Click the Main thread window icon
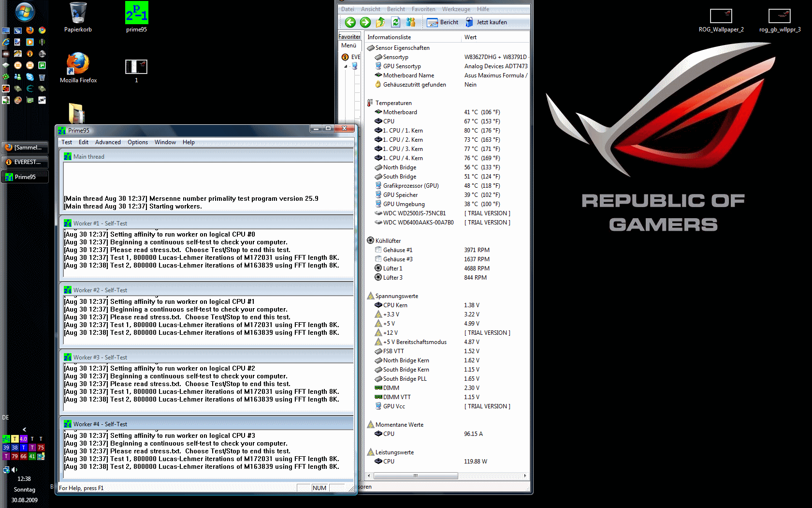Image resolution: width=812 pixels, height=508 pixels. [x=68, y=157]
